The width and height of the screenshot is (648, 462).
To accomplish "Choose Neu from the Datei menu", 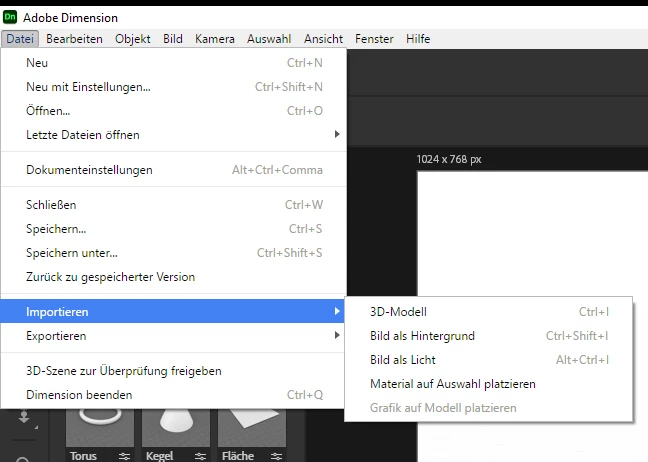I will pyautogui.click(x=173, y=63).
